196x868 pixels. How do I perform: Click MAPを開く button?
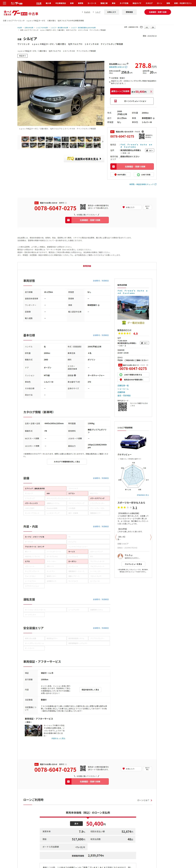[120, 175]
